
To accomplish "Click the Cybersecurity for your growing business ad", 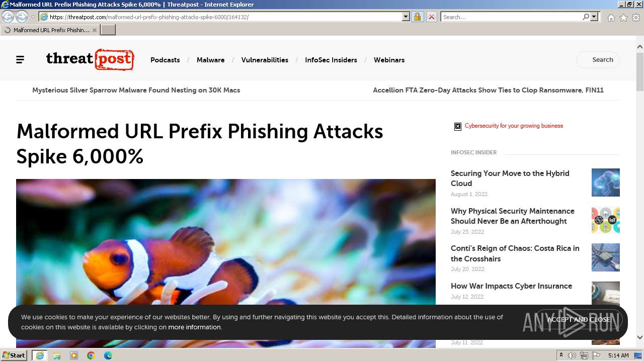I will (514, 126).
